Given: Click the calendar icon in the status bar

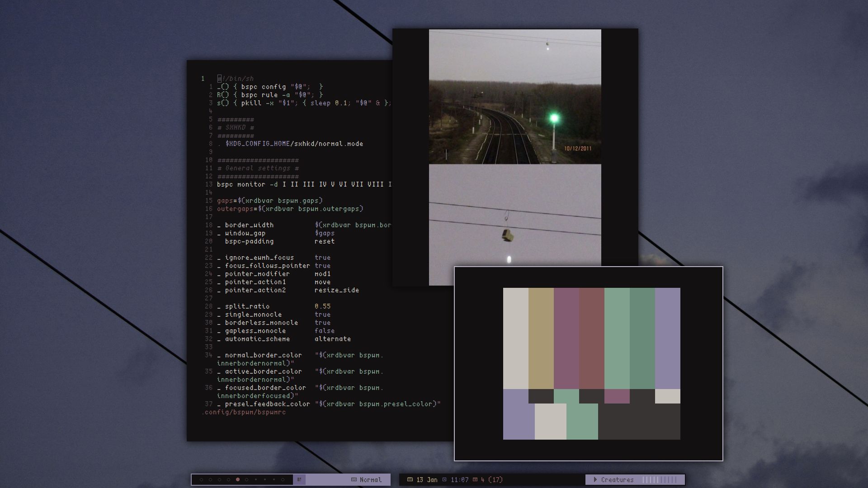Looking at the screenshot, I should coord(410,480).
